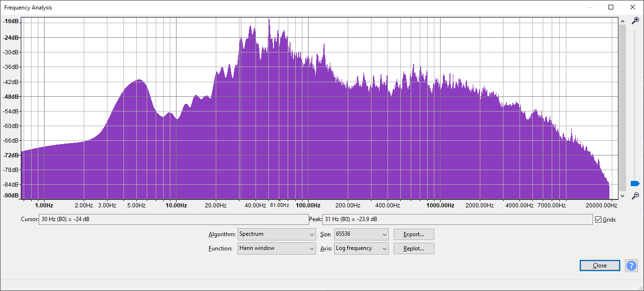
Task: Click the 1000.00Hz label on frequency ruler
Action: pyautogui.click(x=440, y=205)
